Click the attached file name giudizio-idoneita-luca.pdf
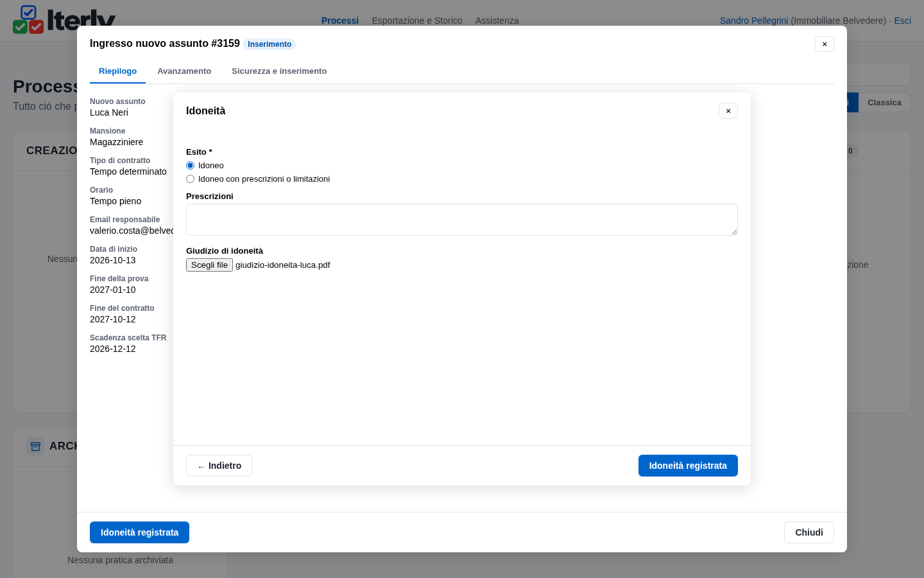Image resolution: width=924 pixels, height=578 pixels. click(283, 265)
